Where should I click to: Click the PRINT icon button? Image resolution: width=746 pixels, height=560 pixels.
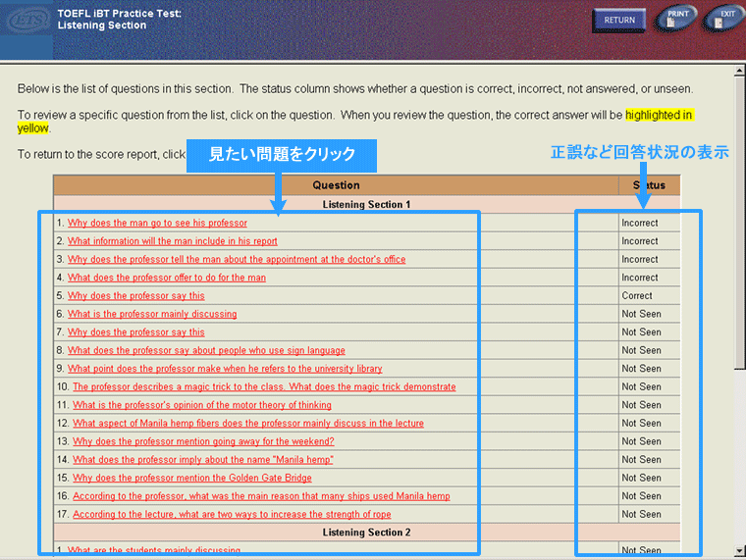(676, 18)
